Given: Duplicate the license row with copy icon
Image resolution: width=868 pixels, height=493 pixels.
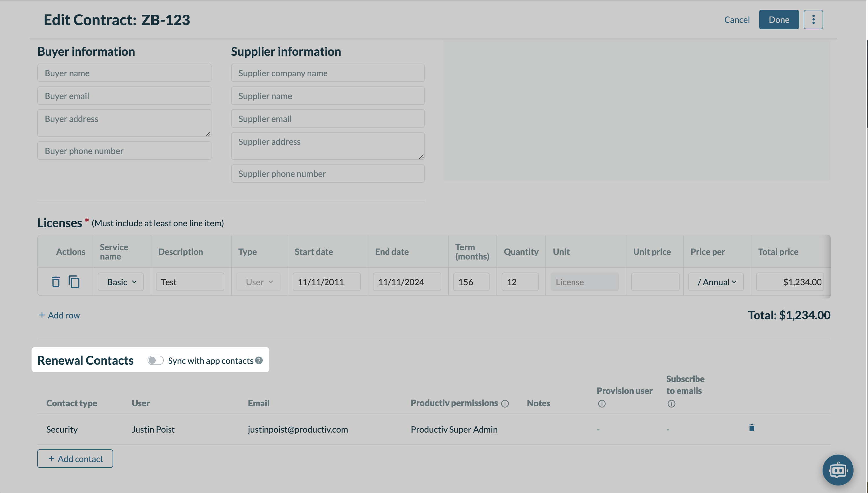Looking at the screenshot, I should (74, 282).
